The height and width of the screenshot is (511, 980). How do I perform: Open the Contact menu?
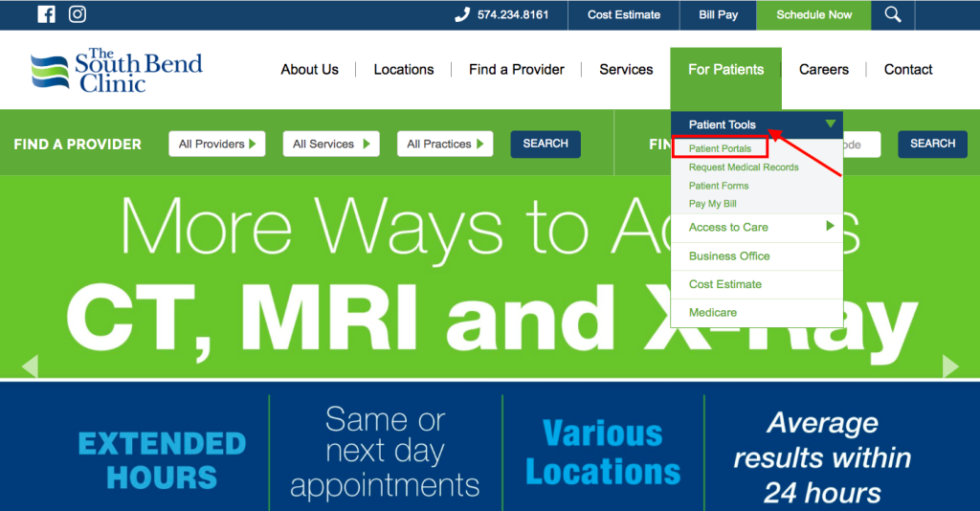[908, 69]
